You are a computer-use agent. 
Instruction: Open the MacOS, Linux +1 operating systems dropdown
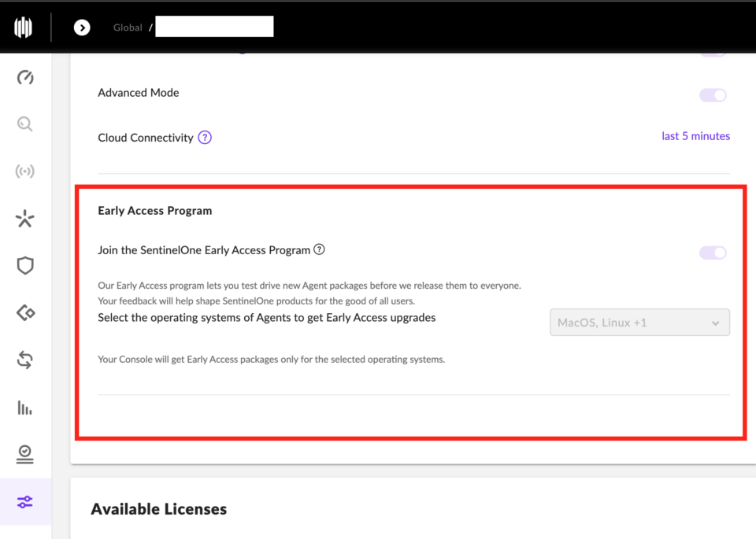[639, 322]
